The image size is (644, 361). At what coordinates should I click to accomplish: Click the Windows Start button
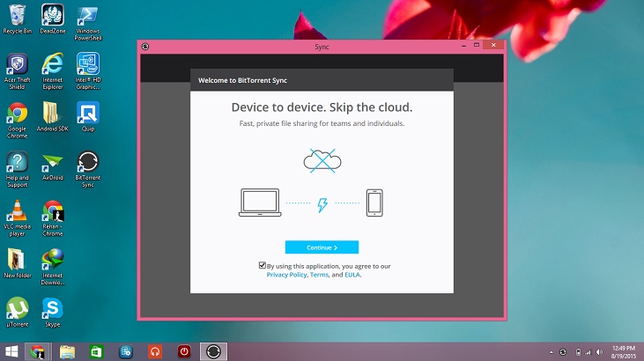click(11, 351)
